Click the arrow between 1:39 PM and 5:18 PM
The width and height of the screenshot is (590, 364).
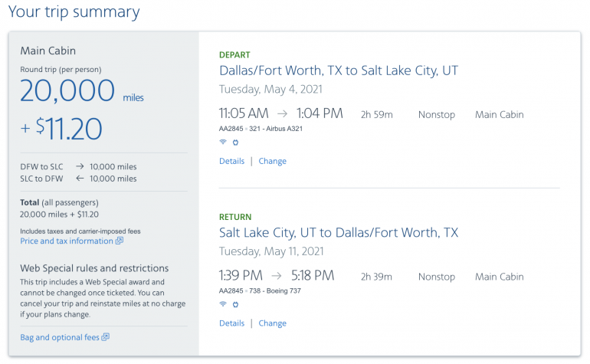point(276,276)
